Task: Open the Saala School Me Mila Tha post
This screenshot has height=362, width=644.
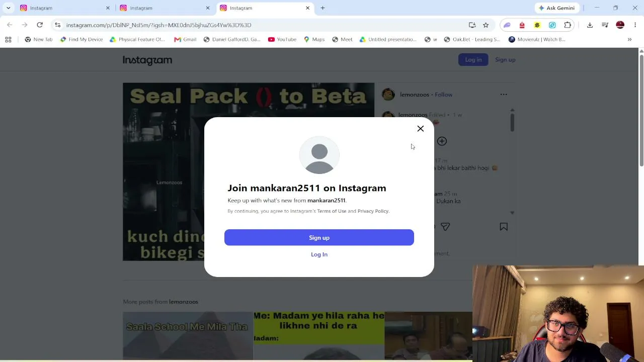Action: 188,336
